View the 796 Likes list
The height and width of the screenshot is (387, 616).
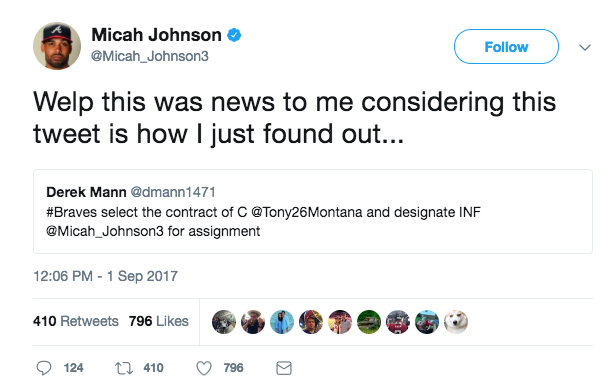[159, 321]
